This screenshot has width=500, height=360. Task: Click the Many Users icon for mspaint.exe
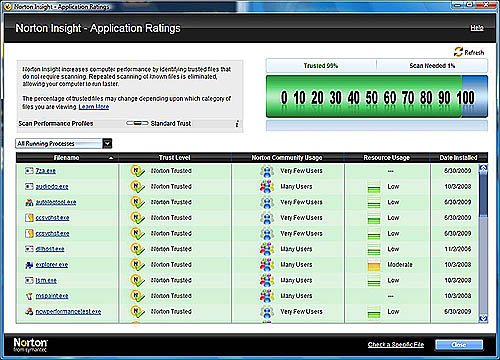pos(267,296)
